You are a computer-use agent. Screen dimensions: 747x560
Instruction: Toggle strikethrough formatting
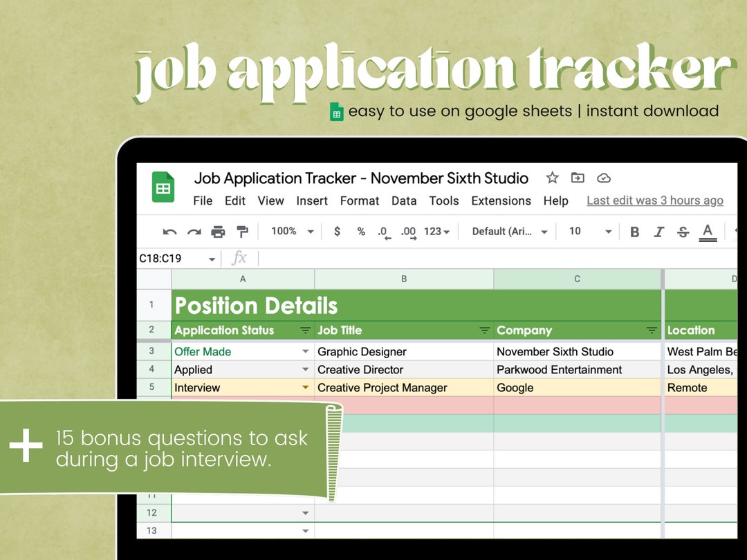pos(683,232)
